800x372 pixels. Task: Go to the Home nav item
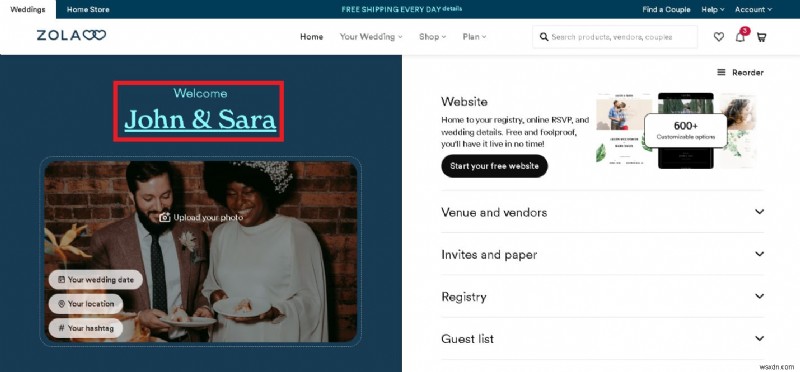pyautogui.click(x=311, y=37)
